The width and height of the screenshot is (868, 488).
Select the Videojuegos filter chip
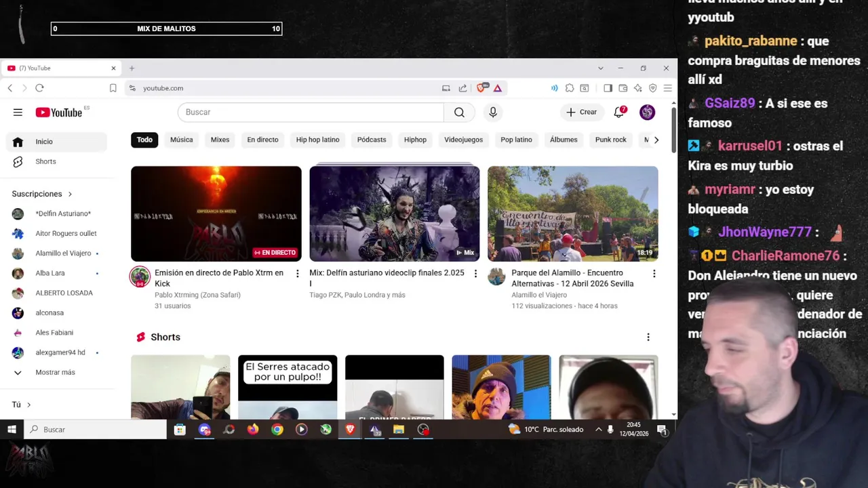463,140
